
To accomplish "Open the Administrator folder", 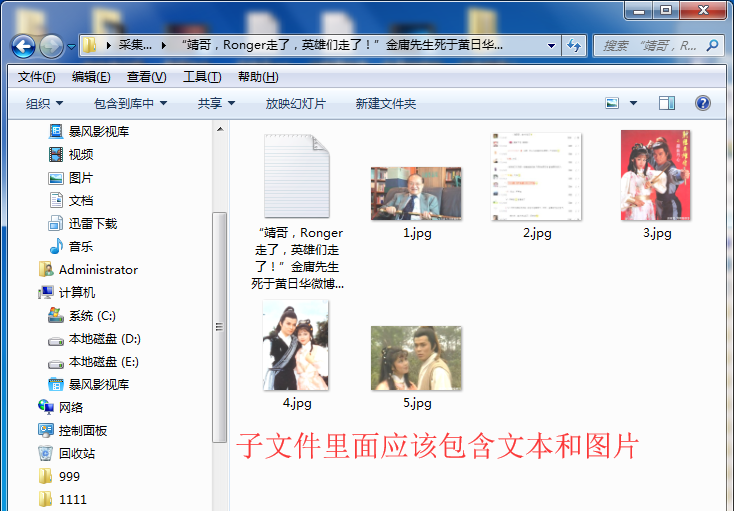I will click(88, 270).
